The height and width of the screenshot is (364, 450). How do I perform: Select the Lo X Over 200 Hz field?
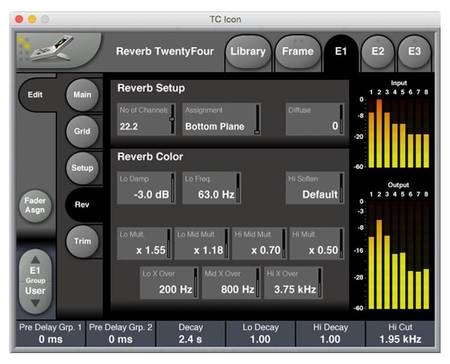pyautogui.click(x=169, y=283)
